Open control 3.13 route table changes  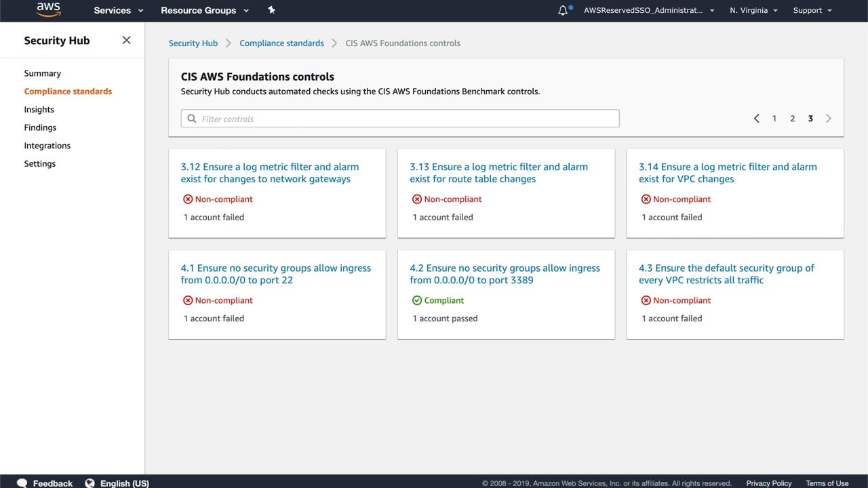pyautogui.click(x=498, y=173)
